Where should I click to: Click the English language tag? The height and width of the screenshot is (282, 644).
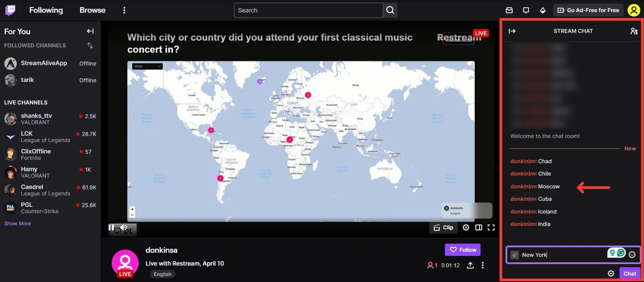tap(162, 274)
